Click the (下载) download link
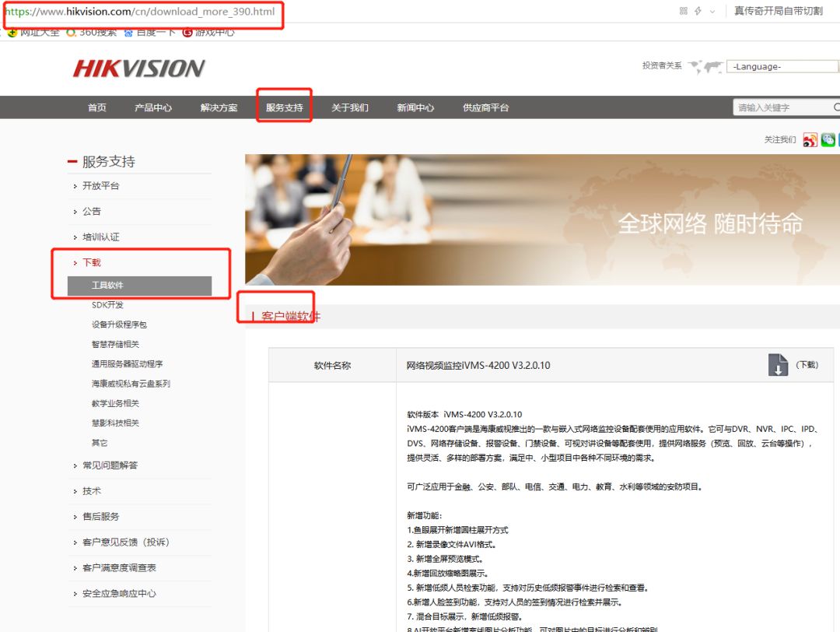Viewport: 840px width, 632px height. pos(807,364)
